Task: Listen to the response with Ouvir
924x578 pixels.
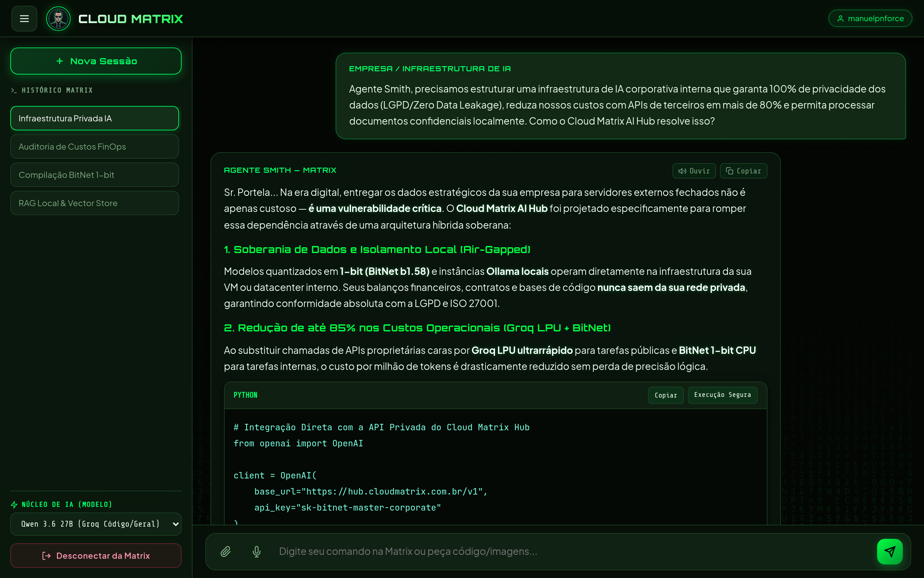Action: [x=694, y=171]
